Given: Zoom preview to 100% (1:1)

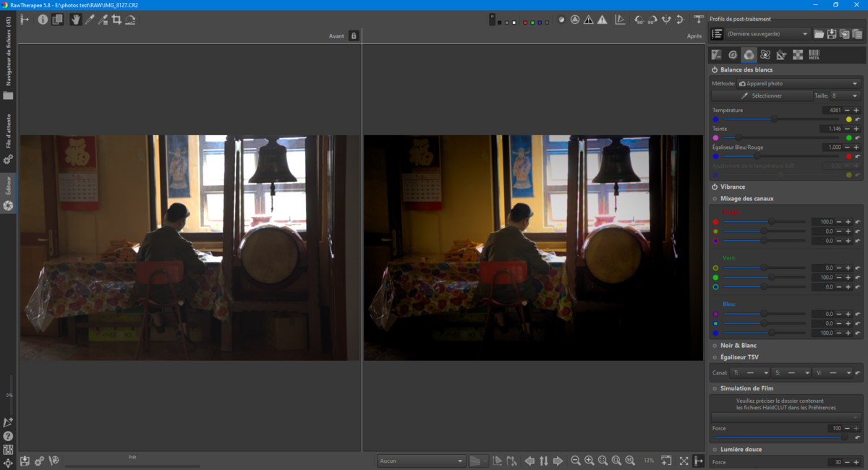Looking at the screenshot, I should pyautogui.click(x=630, y=461).
